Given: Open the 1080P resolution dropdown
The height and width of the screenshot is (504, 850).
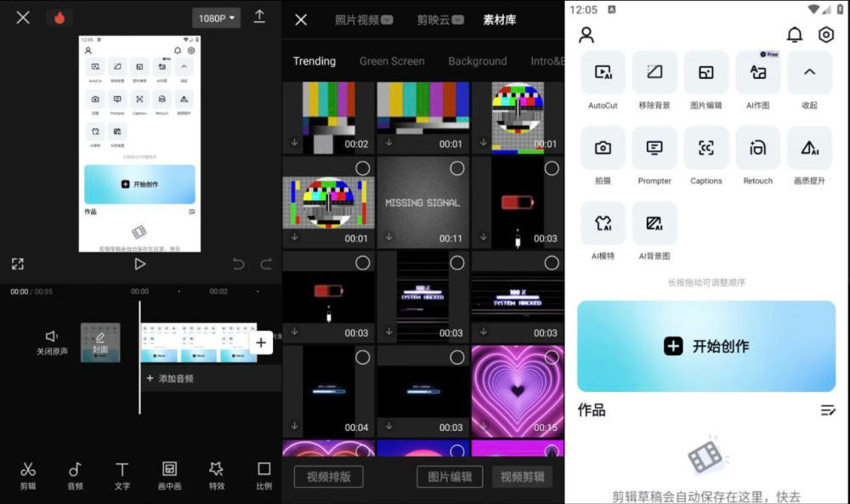Looking at the screenshot, I should coord(216,18).
